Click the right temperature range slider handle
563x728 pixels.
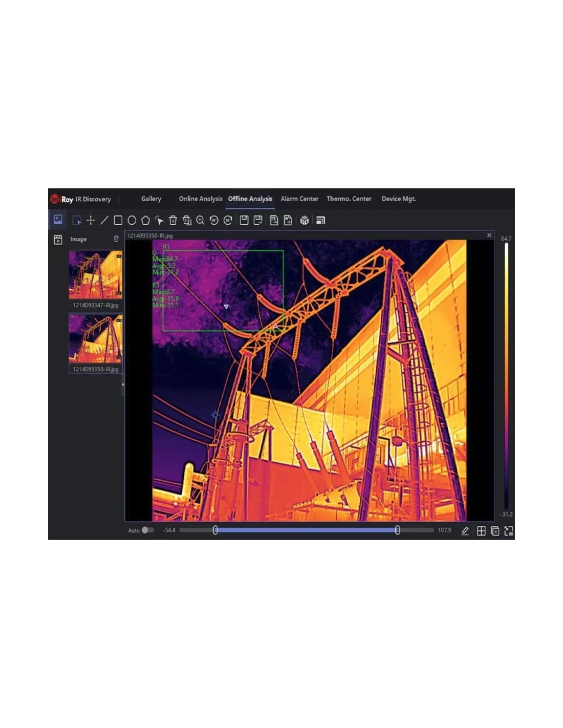pos(397,530)
